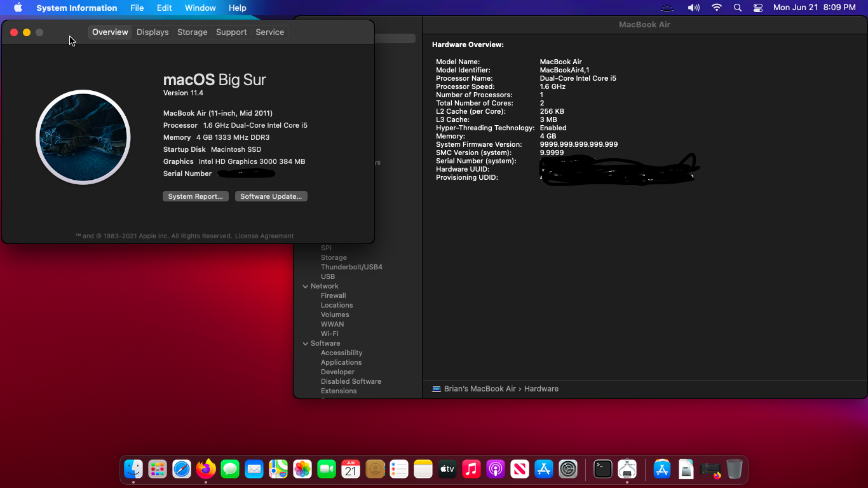Select Wi-Fi in the sidebar list
Screen dimensions: 868x488
point(330,334)
